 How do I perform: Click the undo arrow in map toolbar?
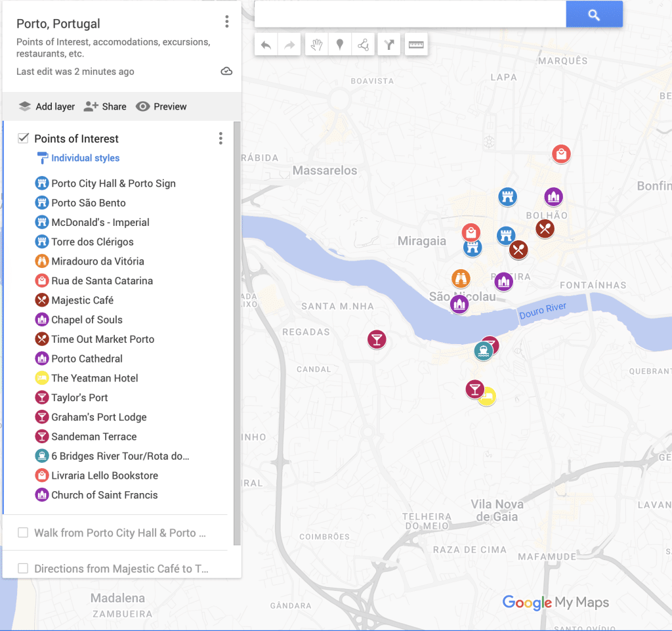tap(266, 45)
